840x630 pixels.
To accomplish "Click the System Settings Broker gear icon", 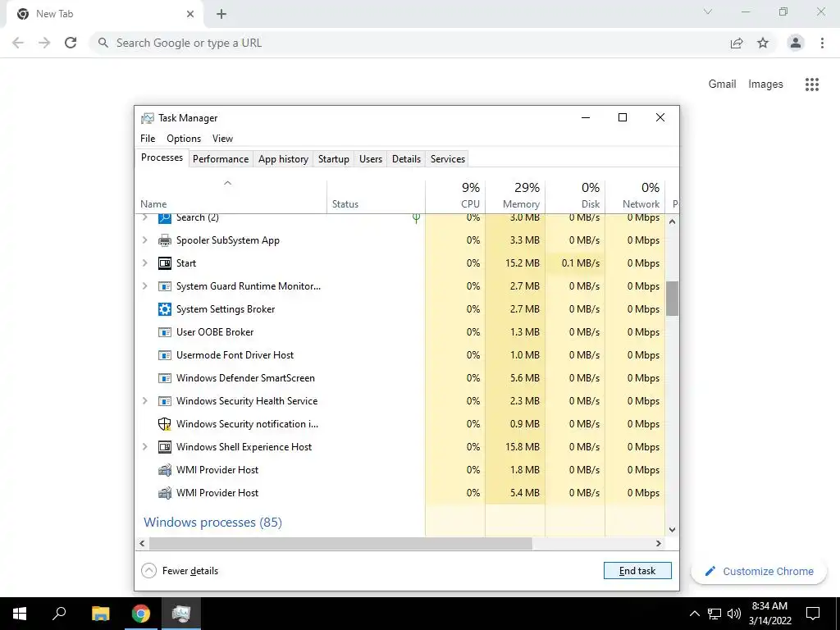I will click(x=164, y=309).
